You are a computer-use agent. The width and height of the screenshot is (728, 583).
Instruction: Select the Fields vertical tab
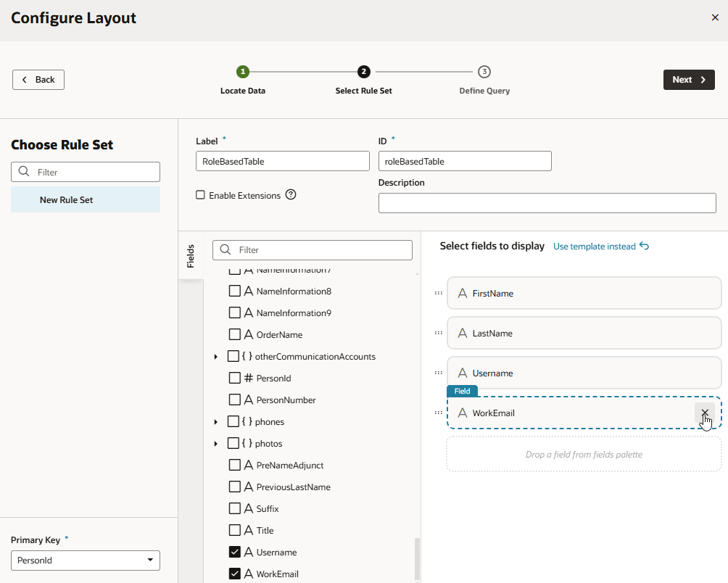pyautogui.click(x=191, y=256)
